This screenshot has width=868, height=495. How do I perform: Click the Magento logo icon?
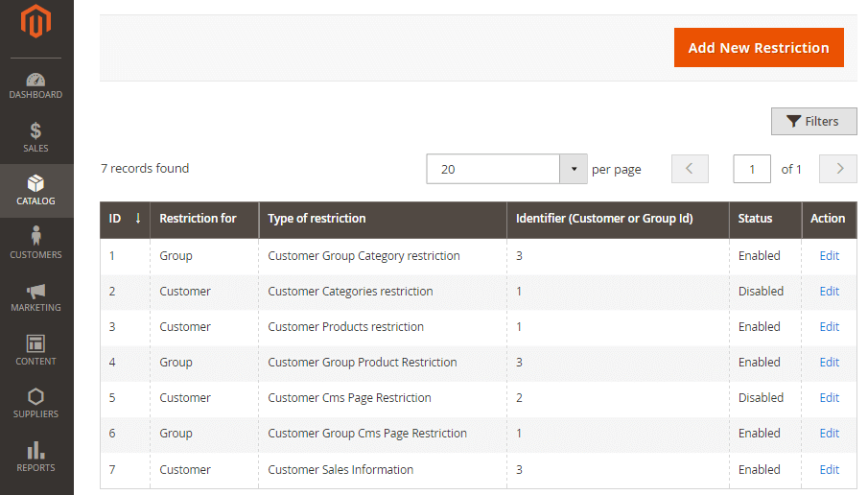pos(36,21)
